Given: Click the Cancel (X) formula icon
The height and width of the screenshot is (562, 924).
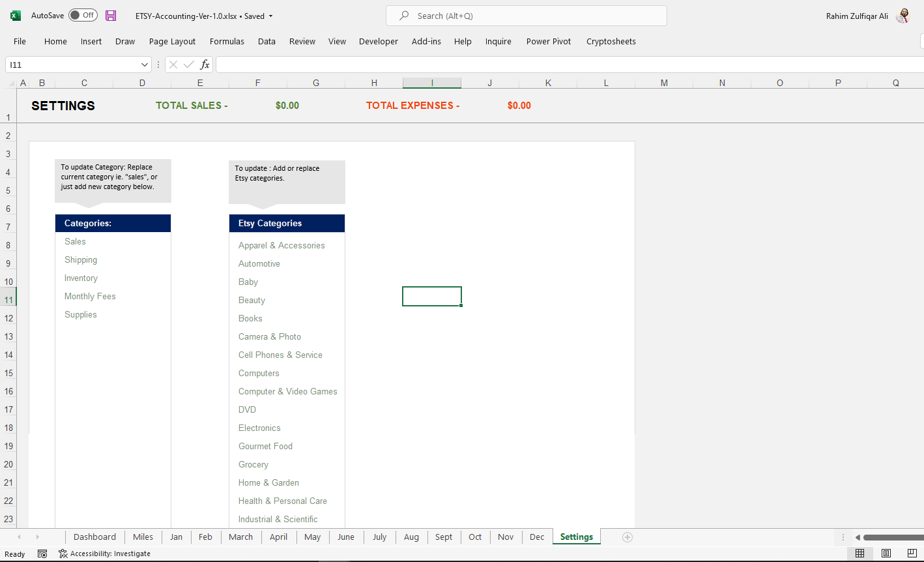Looking at the screenshot, I should (x=173, y=65).
